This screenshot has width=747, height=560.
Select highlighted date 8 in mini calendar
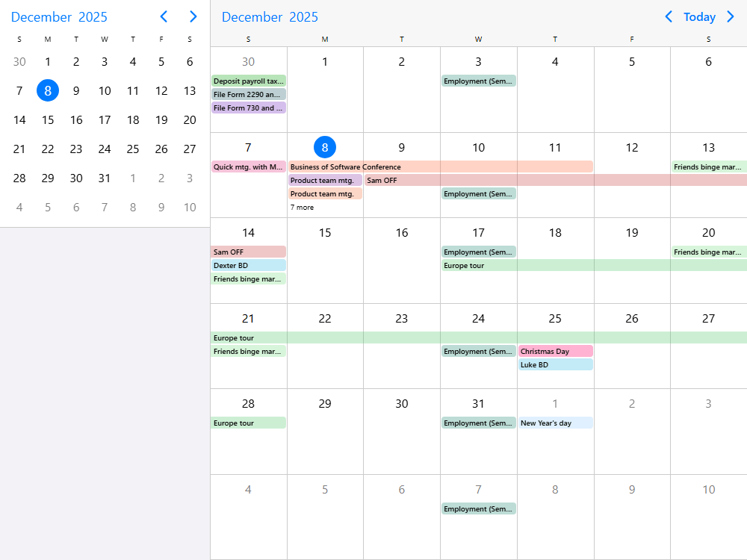[48, 90]
